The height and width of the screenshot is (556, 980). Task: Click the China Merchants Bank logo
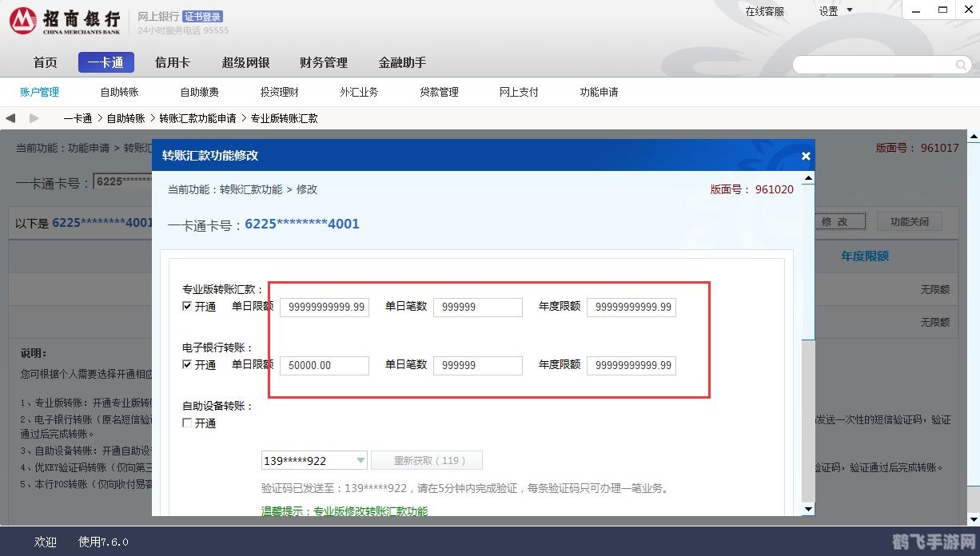click(x=24, y=21)
